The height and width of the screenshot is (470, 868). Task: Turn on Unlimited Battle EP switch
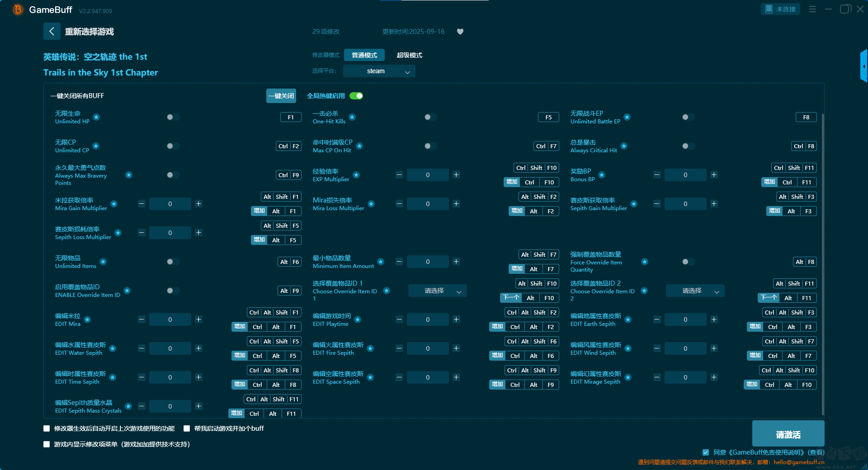(688, 117)
